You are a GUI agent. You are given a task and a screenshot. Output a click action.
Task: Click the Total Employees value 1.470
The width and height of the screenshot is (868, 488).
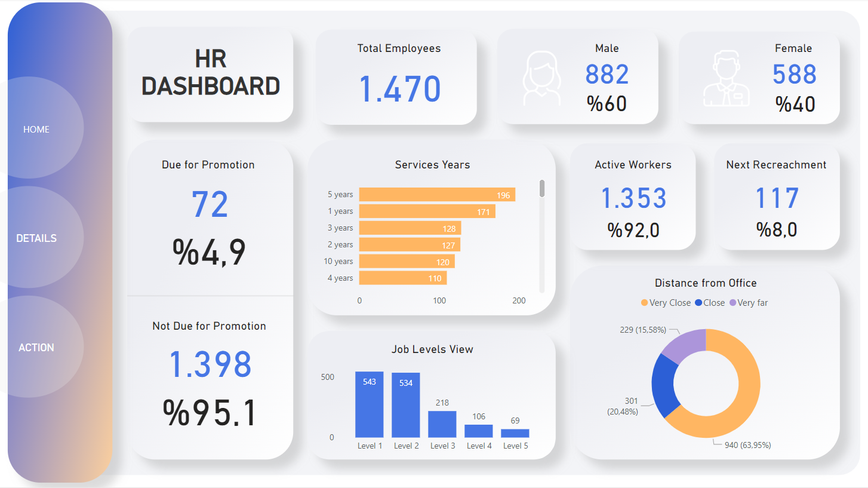(399, 89)
